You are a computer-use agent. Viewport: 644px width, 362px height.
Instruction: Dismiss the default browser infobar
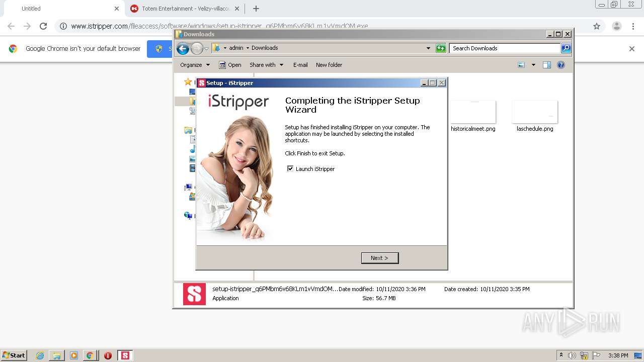pyautogui.click(x=632, y=49)
